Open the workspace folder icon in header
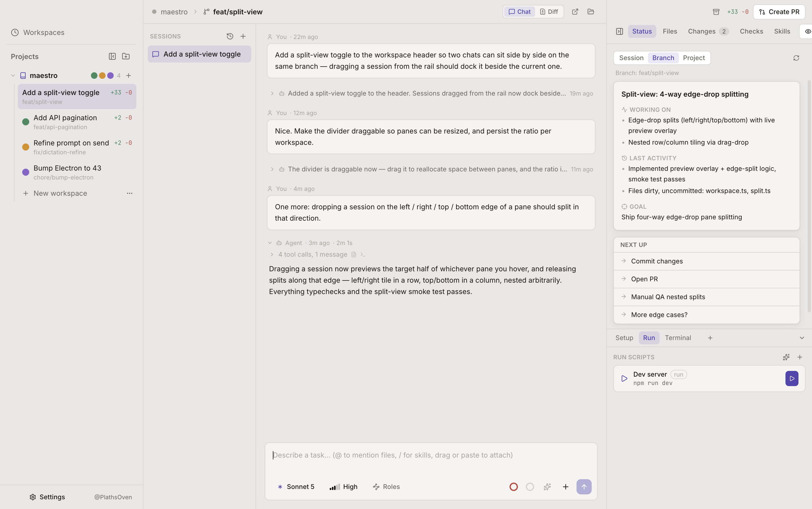 [591, 12]
